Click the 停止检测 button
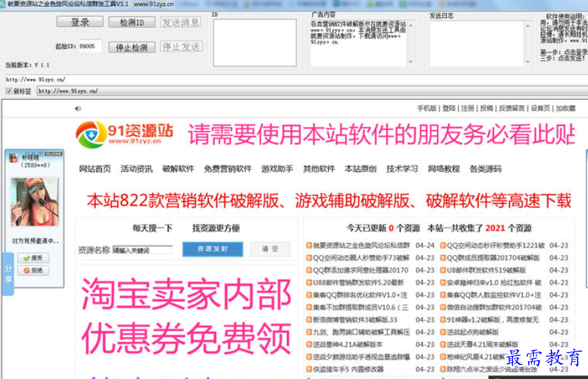588x379 pixels. click(x=132, y=48)
